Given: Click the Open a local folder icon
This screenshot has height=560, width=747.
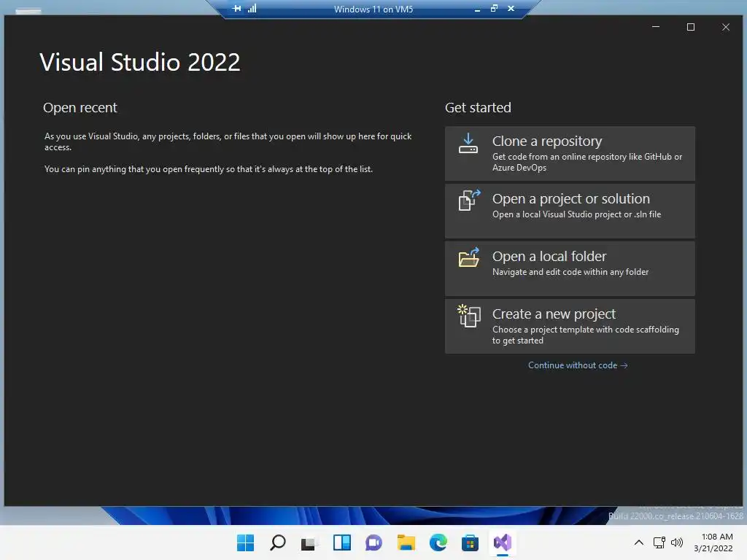Looking at the screenshot, I should 469,257.
